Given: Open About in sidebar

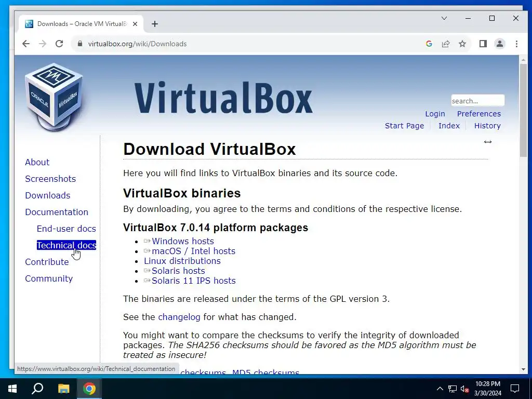Looking at the screenshot, I should (37, 162).
